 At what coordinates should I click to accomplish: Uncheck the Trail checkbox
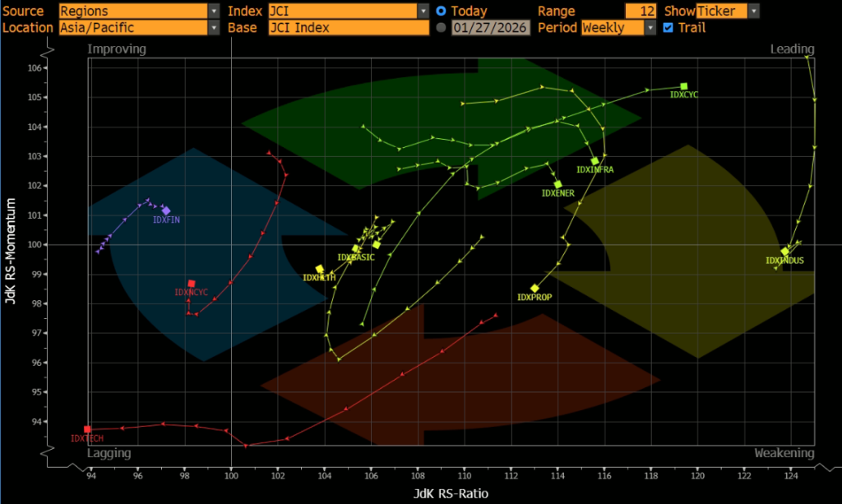click(x=668, y=27)
